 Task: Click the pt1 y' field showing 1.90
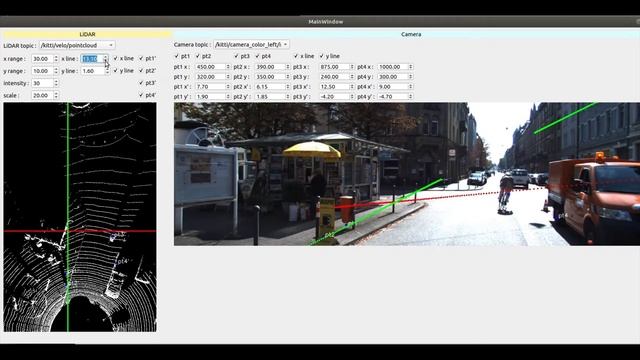pos(210,97)
